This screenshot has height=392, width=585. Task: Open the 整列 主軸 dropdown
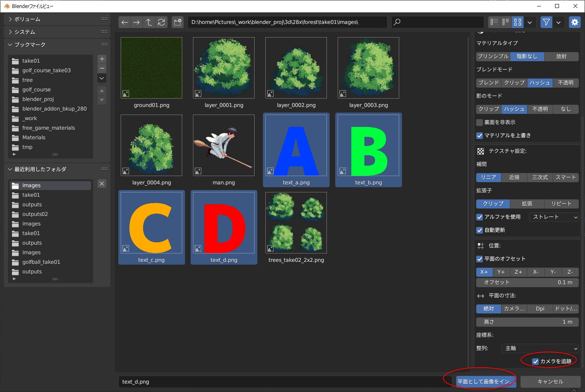coord(540,348)
